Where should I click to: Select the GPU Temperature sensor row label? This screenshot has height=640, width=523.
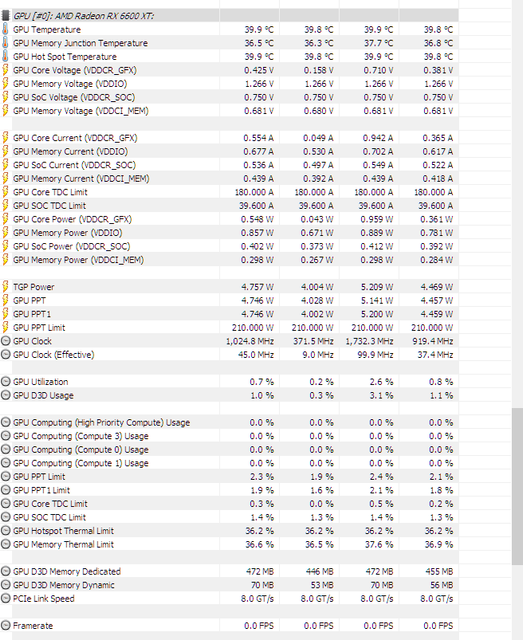[47, 29]
